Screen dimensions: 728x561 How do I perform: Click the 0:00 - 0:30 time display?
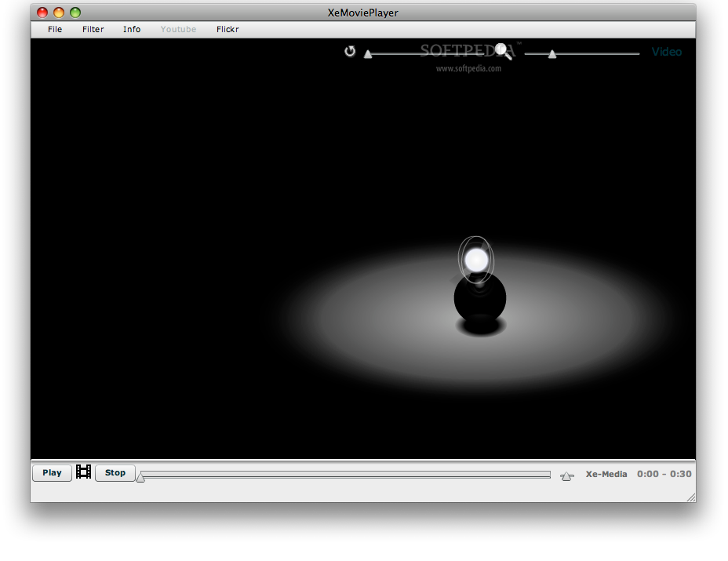[x=664, y=474]
